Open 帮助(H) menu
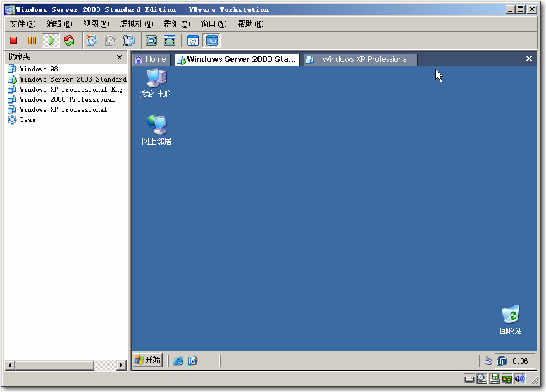This screenshot has width=546, height=392. click(x=251, y=23)
